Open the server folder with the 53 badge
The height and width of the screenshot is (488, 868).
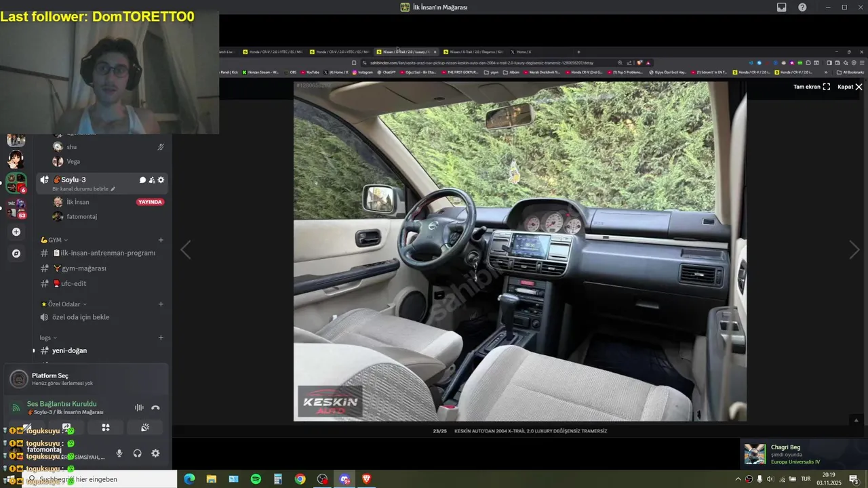[x=16, y=208]
